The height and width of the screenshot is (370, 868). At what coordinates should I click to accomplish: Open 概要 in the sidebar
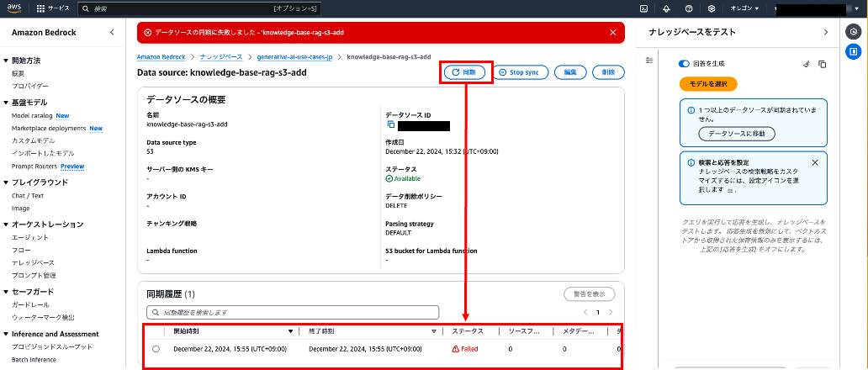coord(18,73)
